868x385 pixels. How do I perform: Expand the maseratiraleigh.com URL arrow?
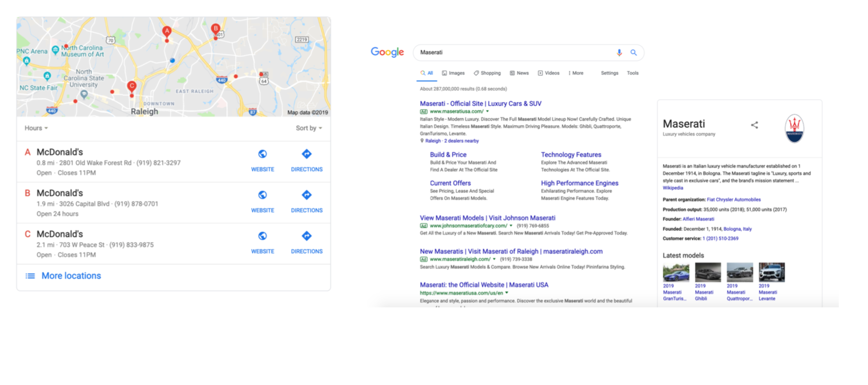click(494, 259)
